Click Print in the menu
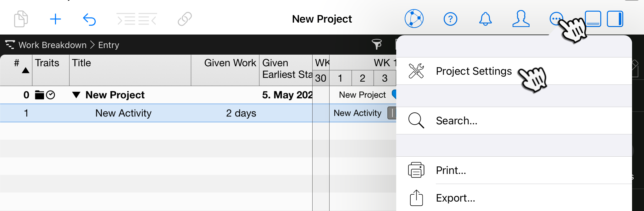 [451, 170]
